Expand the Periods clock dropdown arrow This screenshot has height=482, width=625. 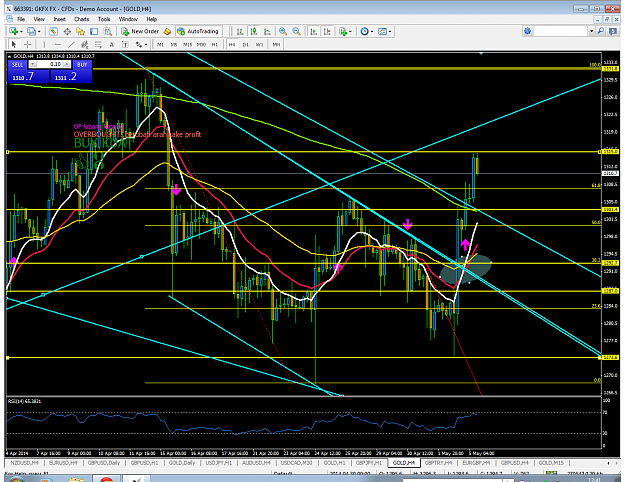[371, 31]
